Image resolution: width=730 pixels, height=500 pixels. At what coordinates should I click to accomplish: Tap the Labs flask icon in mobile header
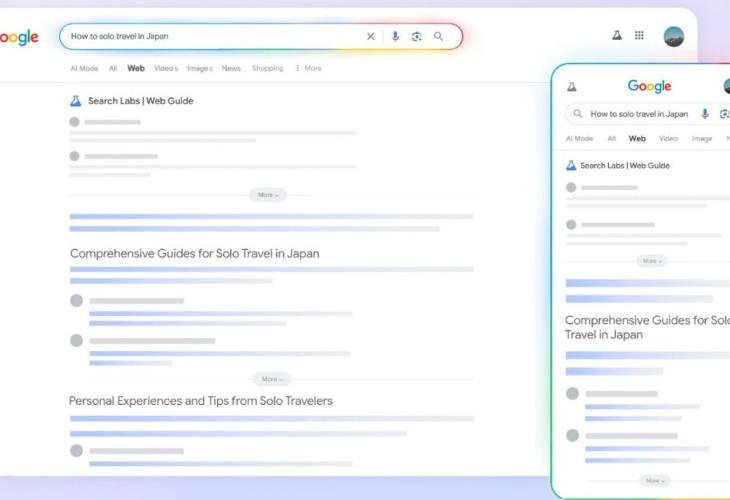coord(571,87)
